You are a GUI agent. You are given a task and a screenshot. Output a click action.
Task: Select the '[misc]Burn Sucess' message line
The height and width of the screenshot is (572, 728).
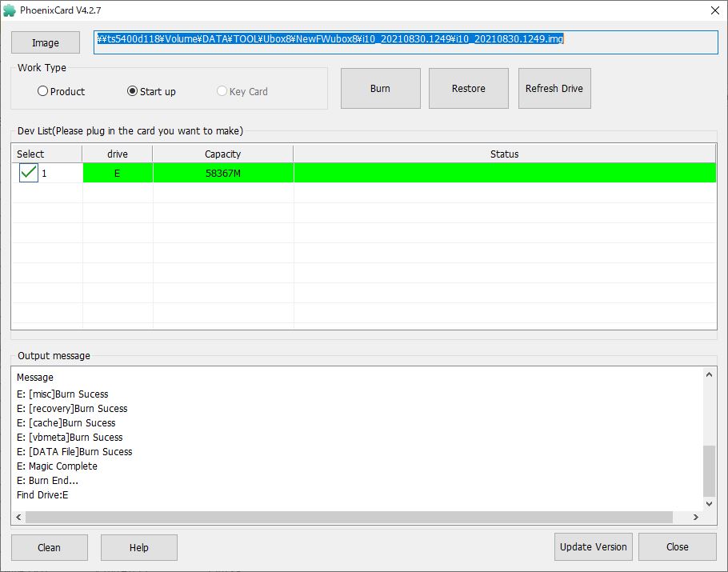pos(62,394)
